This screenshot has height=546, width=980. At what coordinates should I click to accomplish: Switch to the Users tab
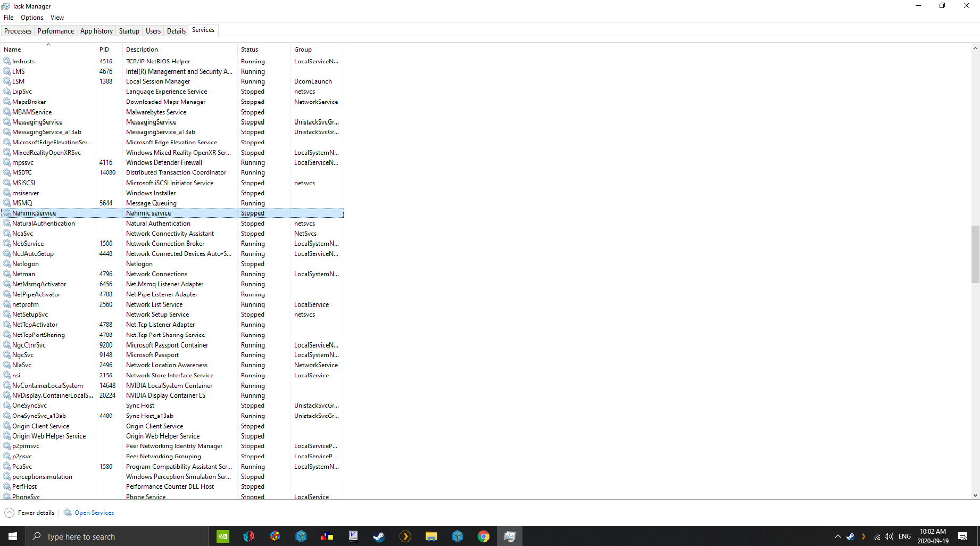click(x=153, y=31)
